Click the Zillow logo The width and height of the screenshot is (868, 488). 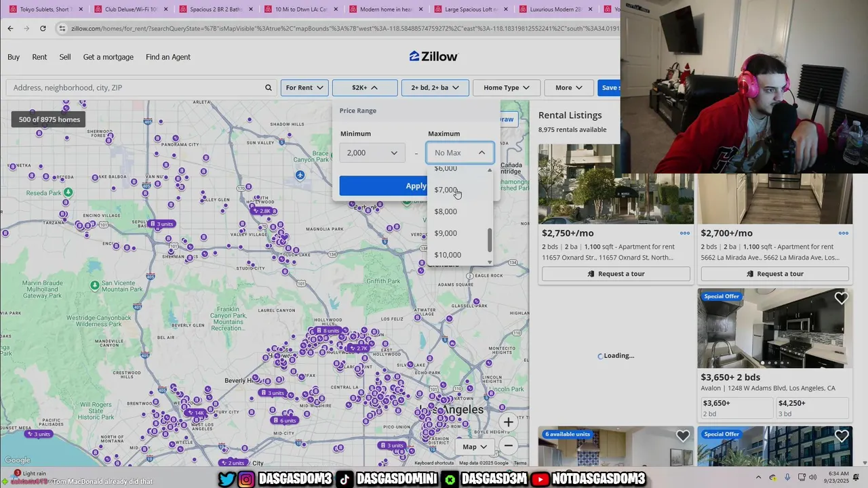coord(433,56)
